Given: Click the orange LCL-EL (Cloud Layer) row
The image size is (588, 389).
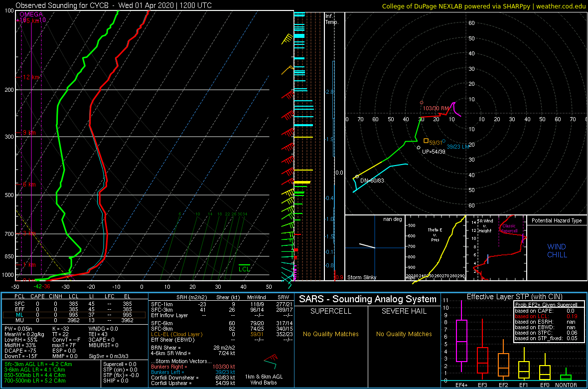Looking at the screenshot, I should [221, 334].
